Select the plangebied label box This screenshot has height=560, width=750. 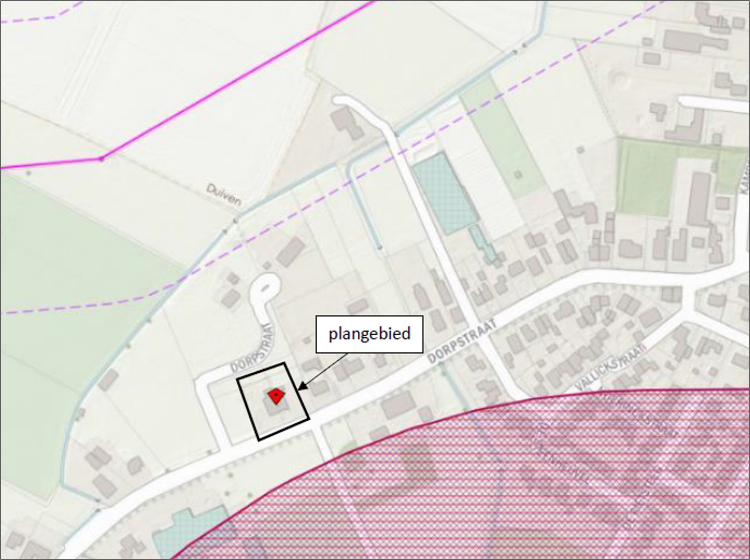tap(369, 334)
